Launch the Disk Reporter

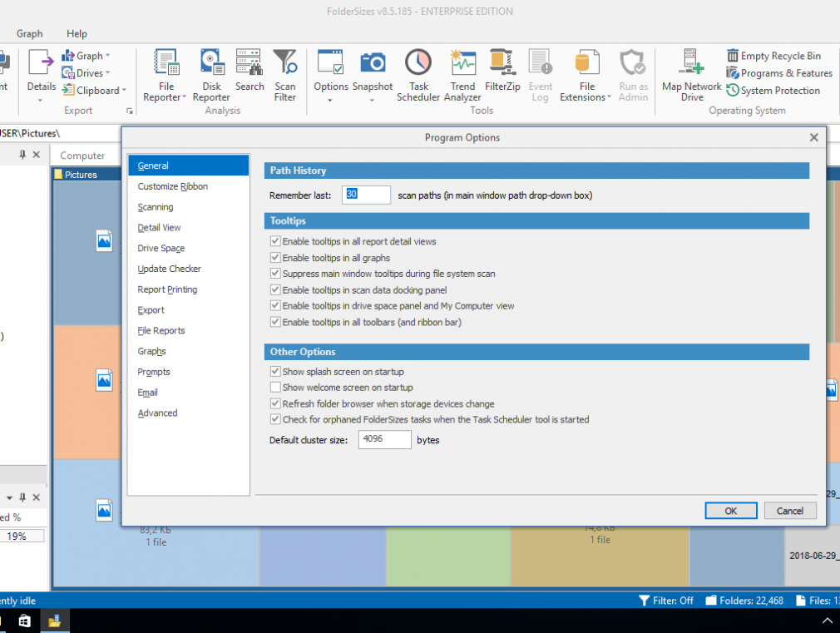211,76
